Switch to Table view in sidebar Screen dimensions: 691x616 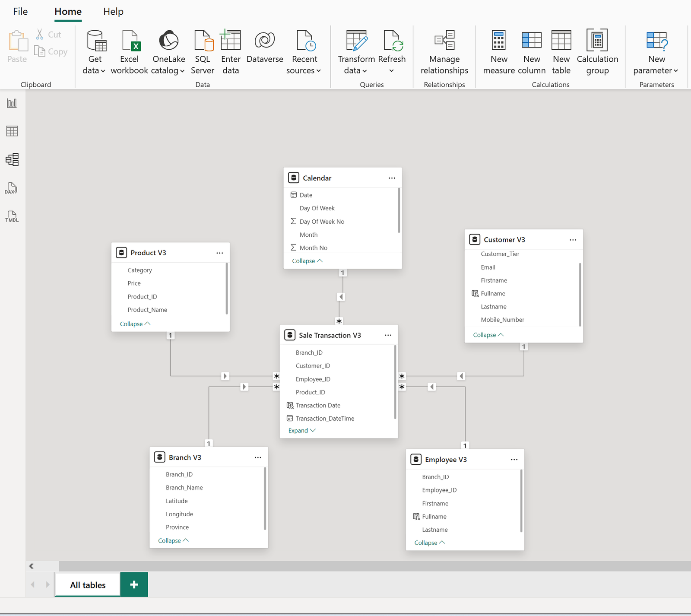12,131
